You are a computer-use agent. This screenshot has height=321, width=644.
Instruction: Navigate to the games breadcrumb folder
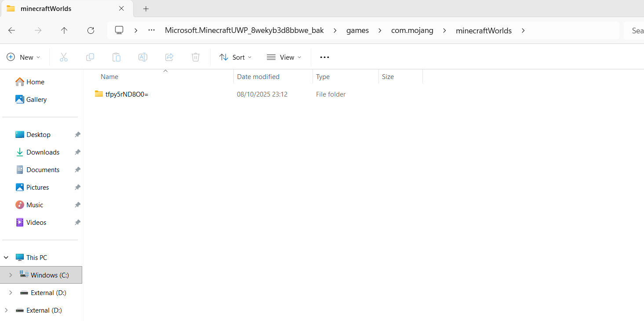(358, 30)
